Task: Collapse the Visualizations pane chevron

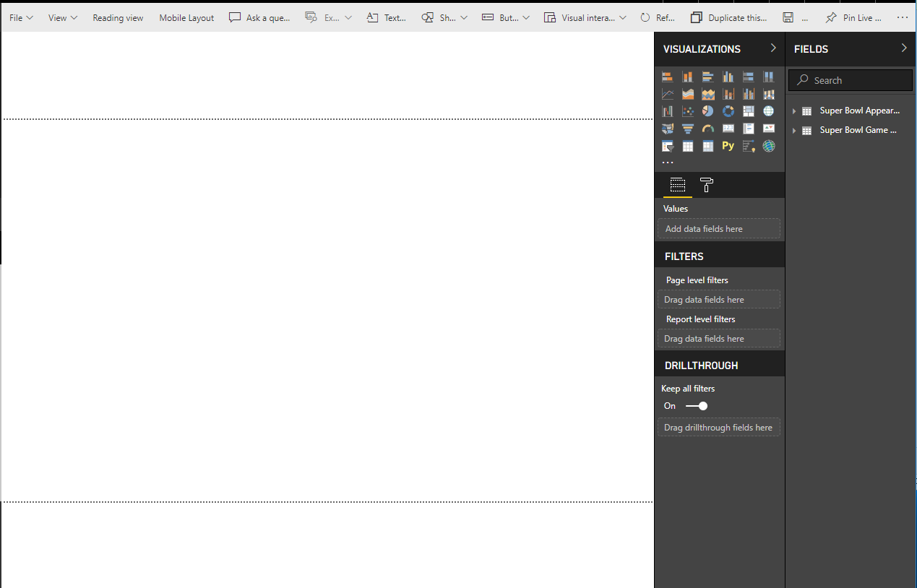Action: point(773,48)
